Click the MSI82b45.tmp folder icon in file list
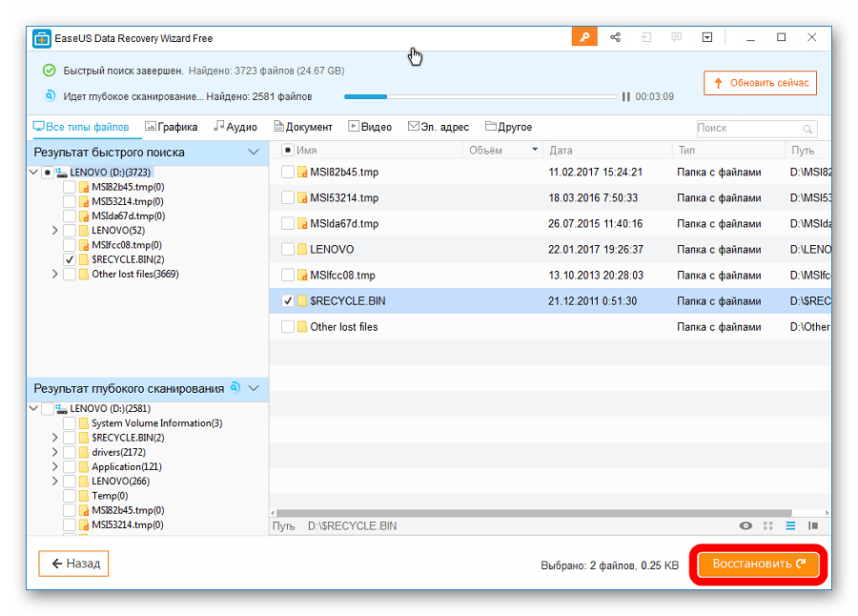This screenshot has width=858, height=616. (x=302, y=172)
